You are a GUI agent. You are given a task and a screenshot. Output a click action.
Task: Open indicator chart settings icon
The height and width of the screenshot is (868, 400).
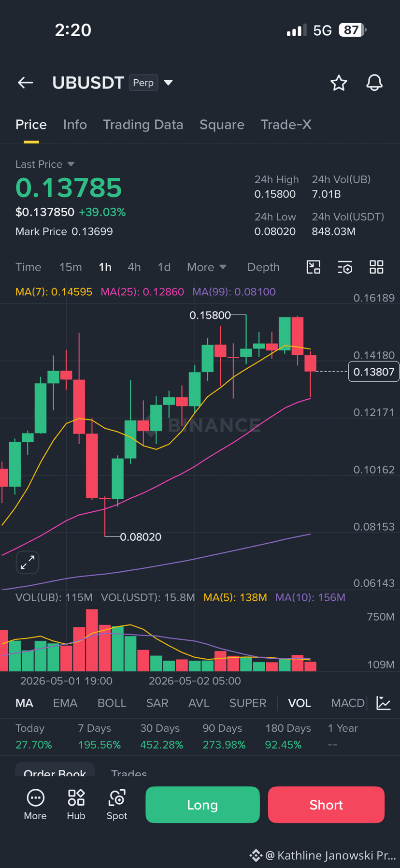pos(384,703)
